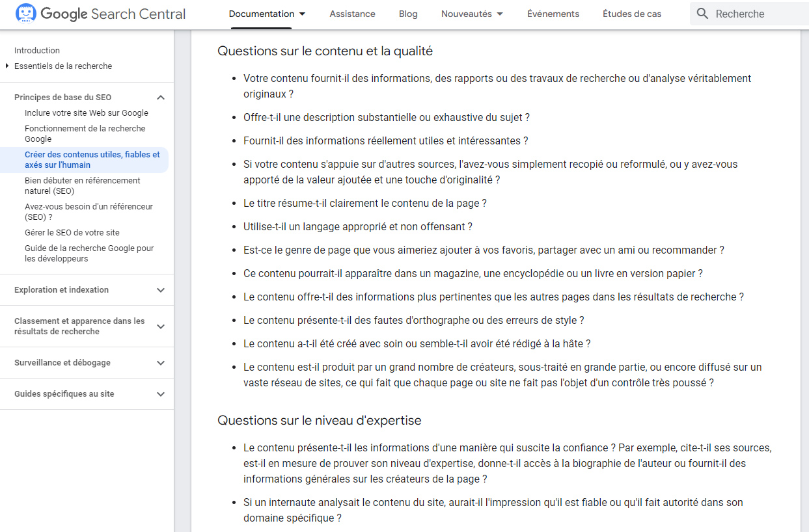The width and height of the screenshot is (809, 532).
Task: Click text Si un internaute analysait le contenu du site
Action: 493,510
